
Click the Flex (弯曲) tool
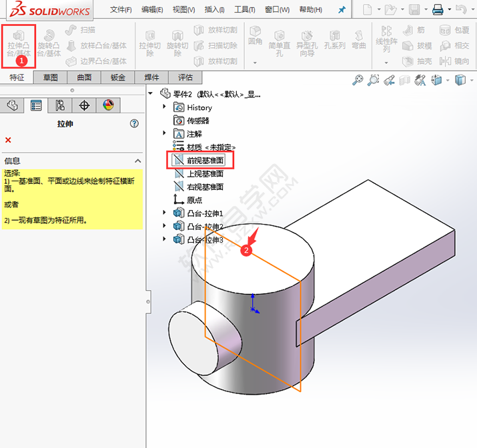(x=359, y=41)
